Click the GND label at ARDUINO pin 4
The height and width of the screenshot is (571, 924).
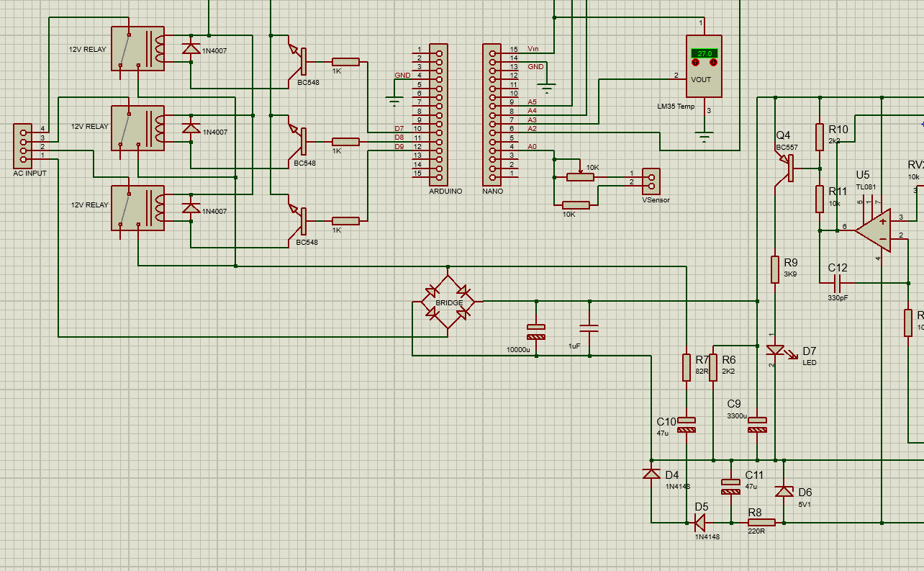402,75
